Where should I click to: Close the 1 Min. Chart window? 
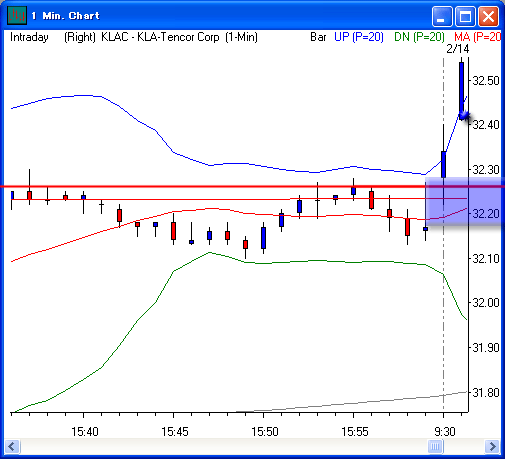click(488, 16)
